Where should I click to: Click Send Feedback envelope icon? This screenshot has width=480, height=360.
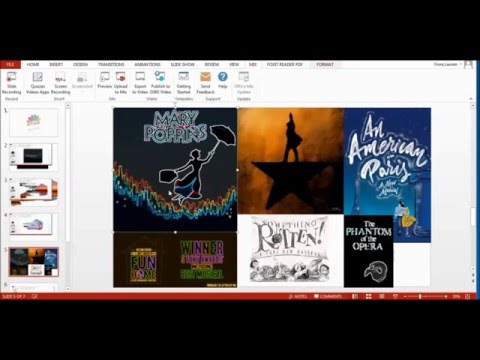[205, 77]
